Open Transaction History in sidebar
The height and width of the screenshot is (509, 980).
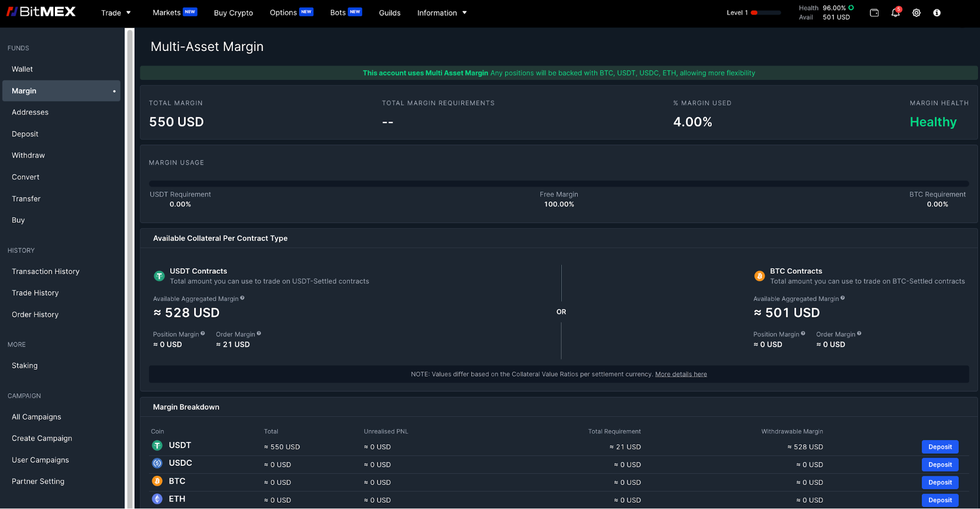[46, 271]
